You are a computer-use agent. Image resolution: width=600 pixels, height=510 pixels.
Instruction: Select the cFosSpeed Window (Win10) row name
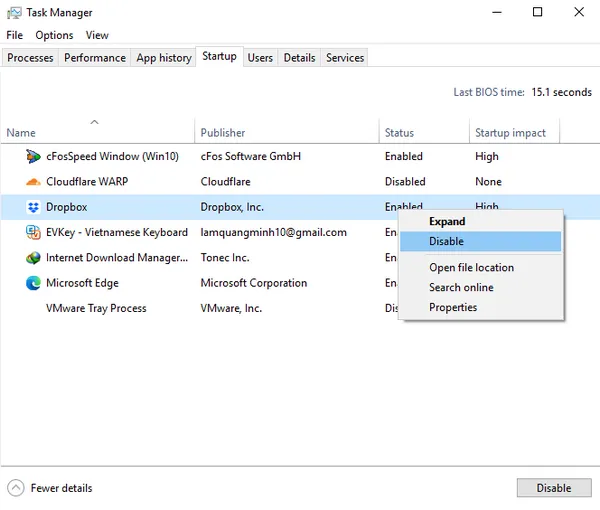pyautogui.click(x=112, y=156)
